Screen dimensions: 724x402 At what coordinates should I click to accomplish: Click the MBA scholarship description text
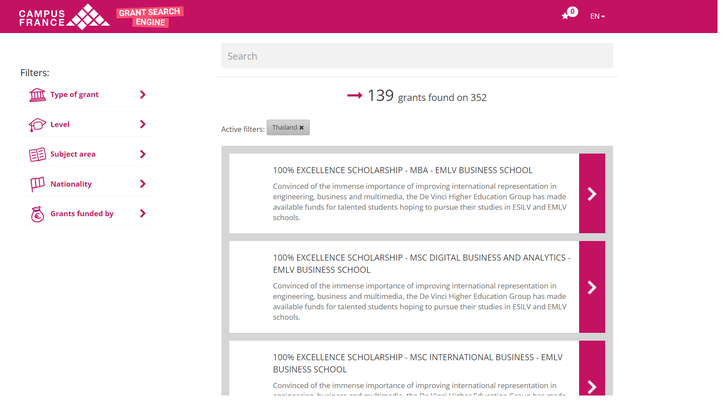point(419,202)
